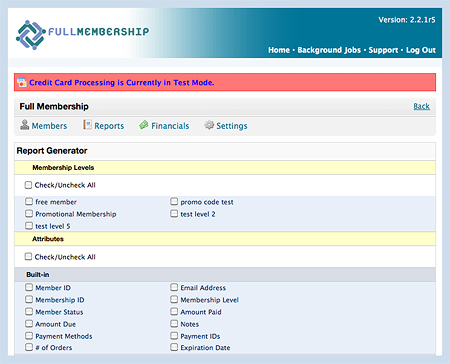Click the Settings gear icon

[209, 125]
